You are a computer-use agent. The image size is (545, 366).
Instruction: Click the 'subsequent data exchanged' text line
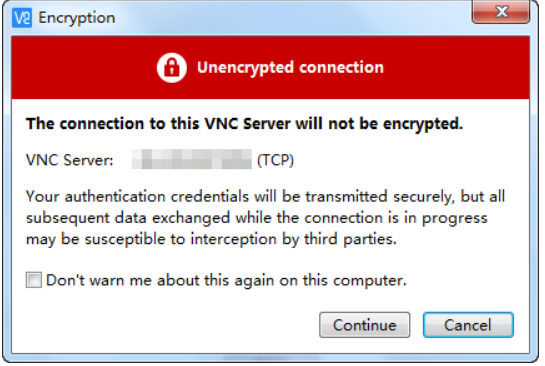pos(257,219)
